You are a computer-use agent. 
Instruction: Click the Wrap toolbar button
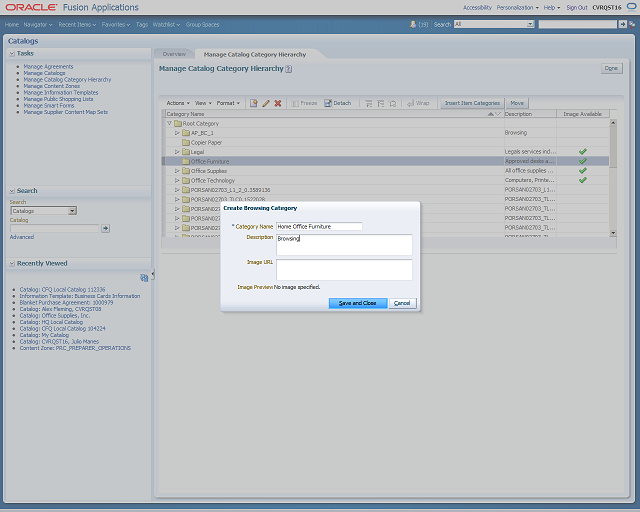click(x=418, y=103)
